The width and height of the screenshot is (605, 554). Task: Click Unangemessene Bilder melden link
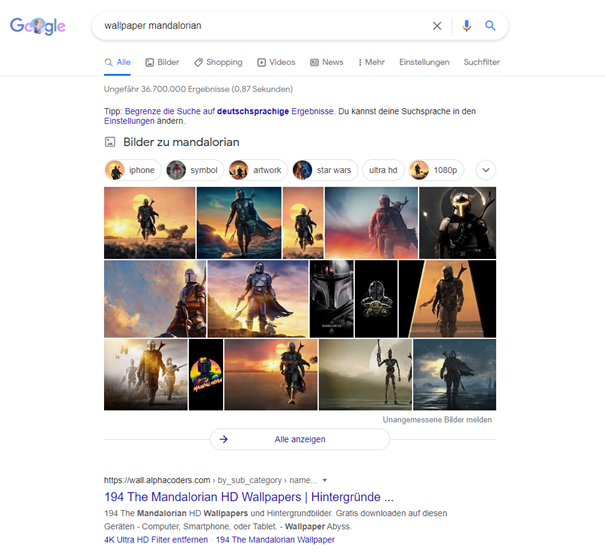coord(437,420)
